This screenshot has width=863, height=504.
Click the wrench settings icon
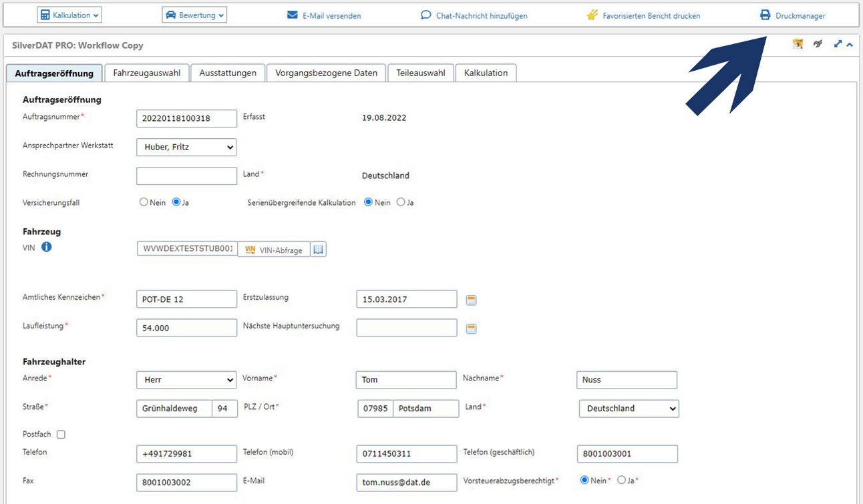coord(818,45)
